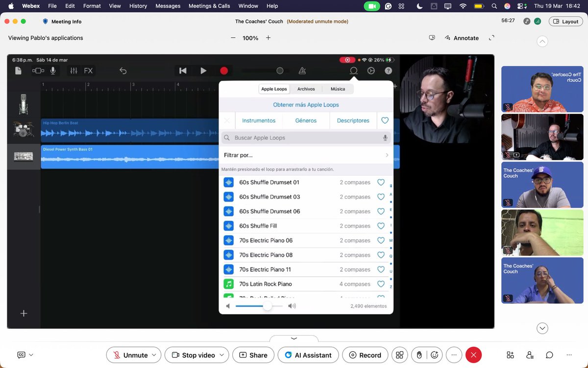588x368 pixels.
Task: Open the Meetings & Calls menu
Action: click(x=209, y=6)
